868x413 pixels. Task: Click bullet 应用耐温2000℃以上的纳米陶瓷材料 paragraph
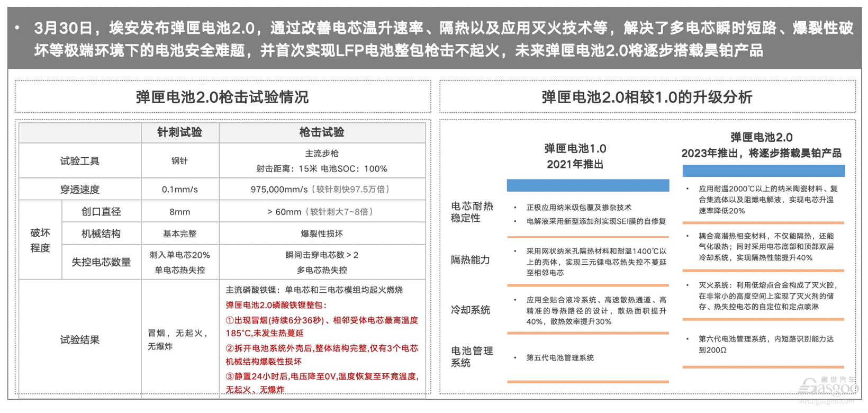pos(768,200)
